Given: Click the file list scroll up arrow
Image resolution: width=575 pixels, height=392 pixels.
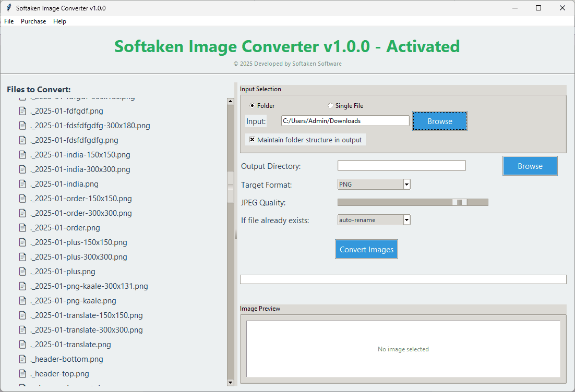Looking at the screenshot, I should (x=230, y=102).
